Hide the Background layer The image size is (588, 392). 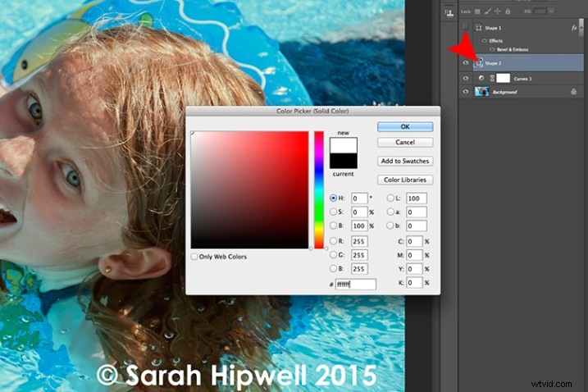465,92
